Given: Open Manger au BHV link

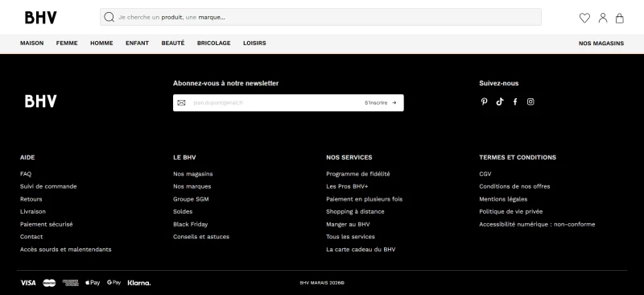Looking at the screenshot, I should (x=348, y=224).
